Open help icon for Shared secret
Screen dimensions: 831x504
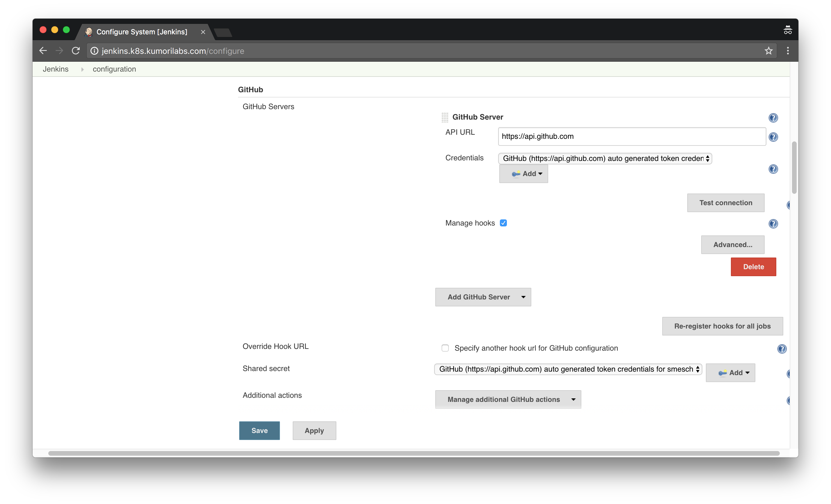pyautogui.click(x=788, y=374)
